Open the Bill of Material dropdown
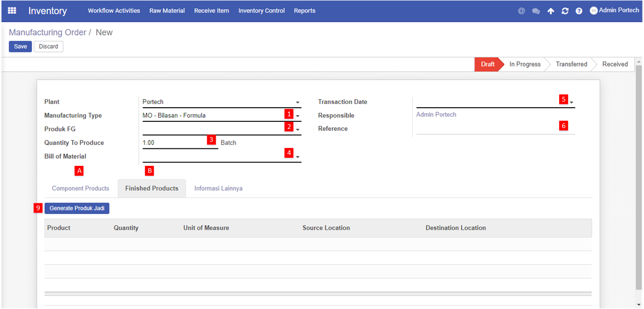644x309 pixels. pos(298,157)
